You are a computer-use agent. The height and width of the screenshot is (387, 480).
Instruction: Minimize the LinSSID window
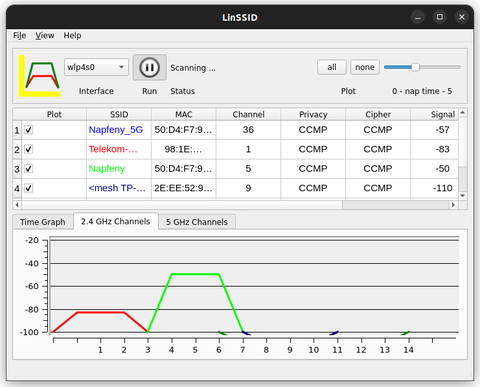click(418, 17)
